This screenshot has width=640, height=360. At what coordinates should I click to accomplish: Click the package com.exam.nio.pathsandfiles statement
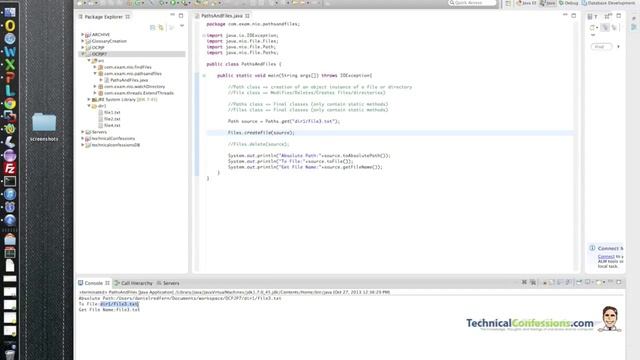click(x=253, y=24)
